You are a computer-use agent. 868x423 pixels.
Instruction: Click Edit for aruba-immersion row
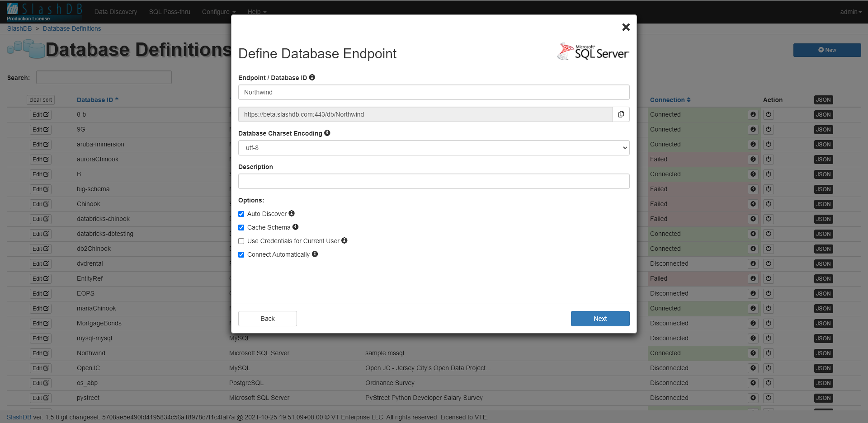pos(41,145)
